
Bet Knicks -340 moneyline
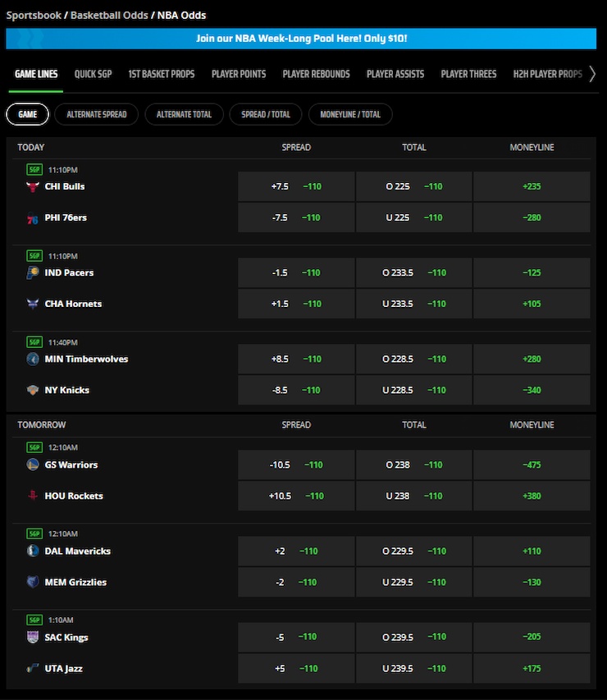pyautogui.click(x=532, y=390)
